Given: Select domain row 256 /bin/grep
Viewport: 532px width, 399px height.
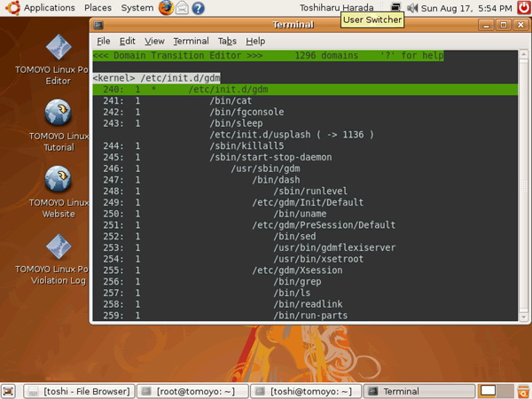Looking at the screenshot, I should (x=305, y=282).
